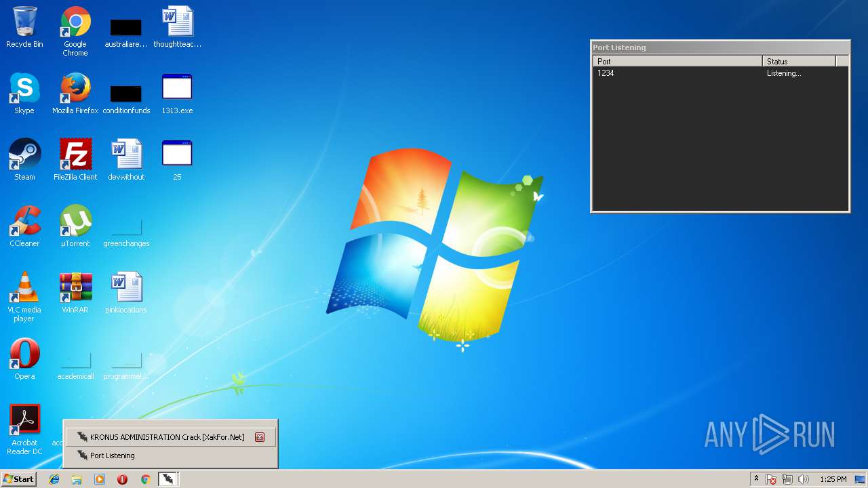Select the conditionfunds desktop file
868x488 pixels.
click(126, 99)
